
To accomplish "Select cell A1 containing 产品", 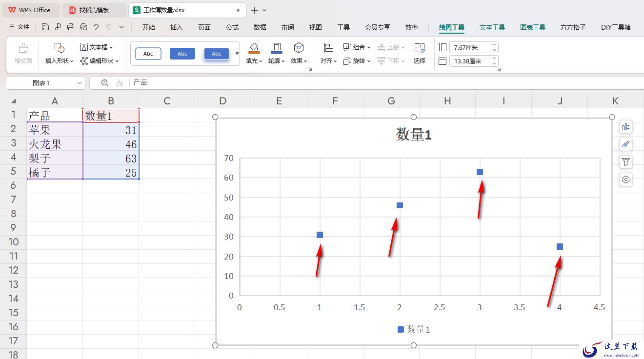I will pos(55,116).
